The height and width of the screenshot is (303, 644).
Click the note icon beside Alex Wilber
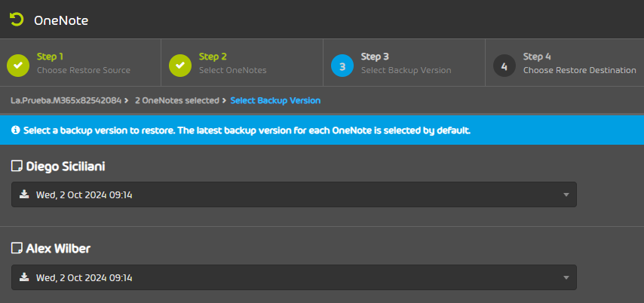coord(17,248)
